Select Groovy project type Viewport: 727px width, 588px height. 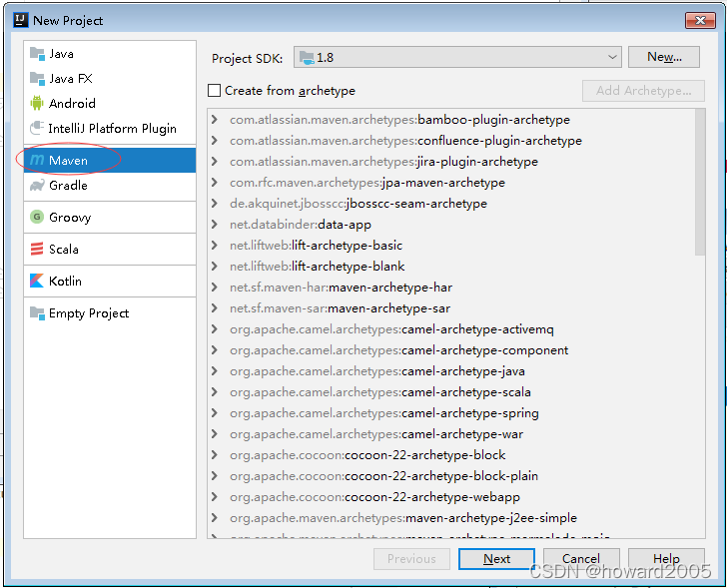point(110,217)
